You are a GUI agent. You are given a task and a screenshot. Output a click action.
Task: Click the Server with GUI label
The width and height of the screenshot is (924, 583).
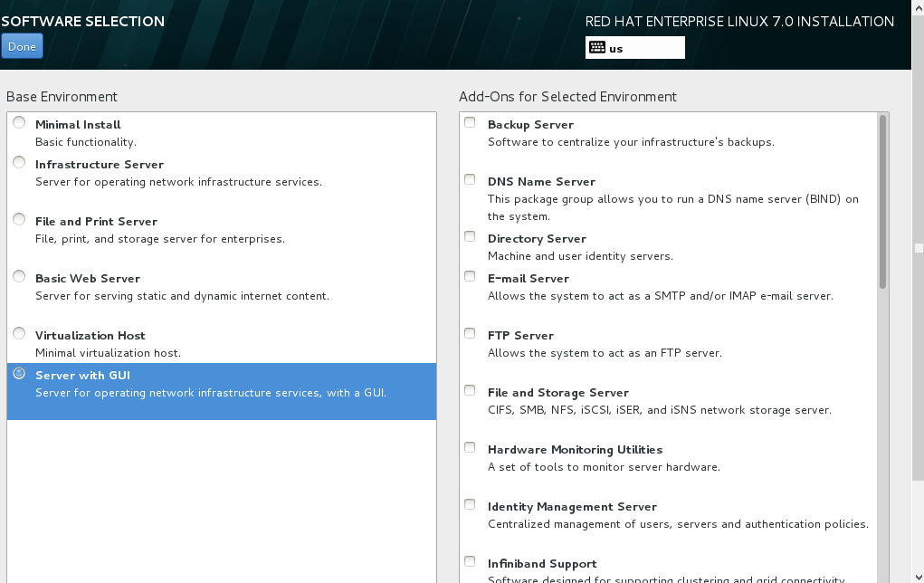tap(82, 376)
